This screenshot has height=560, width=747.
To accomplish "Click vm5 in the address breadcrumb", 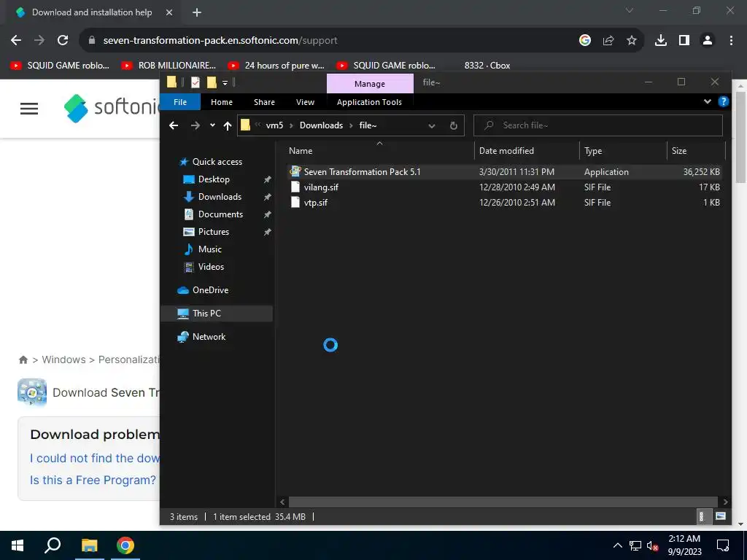I will coord(274,125).
